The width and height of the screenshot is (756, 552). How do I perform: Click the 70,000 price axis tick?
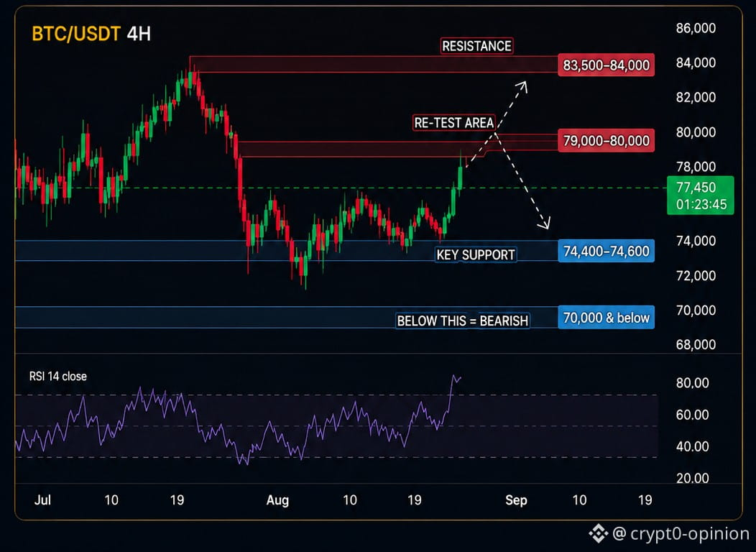coord(696,310)
